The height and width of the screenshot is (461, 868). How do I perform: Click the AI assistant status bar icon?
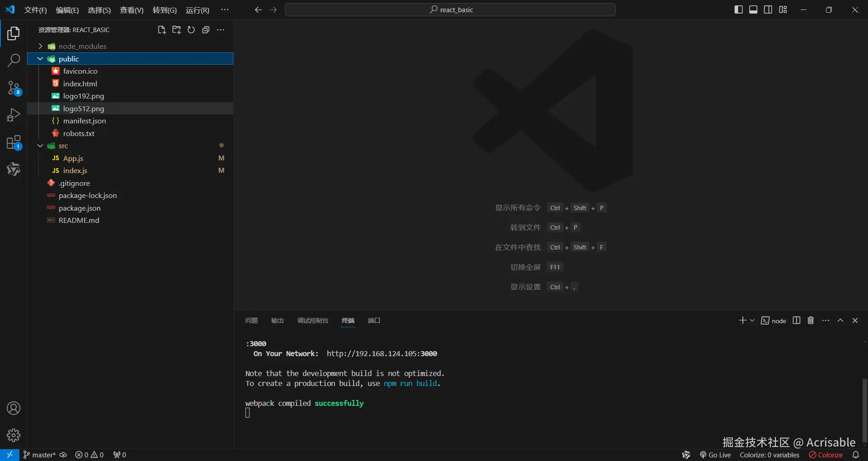point(686,455)
